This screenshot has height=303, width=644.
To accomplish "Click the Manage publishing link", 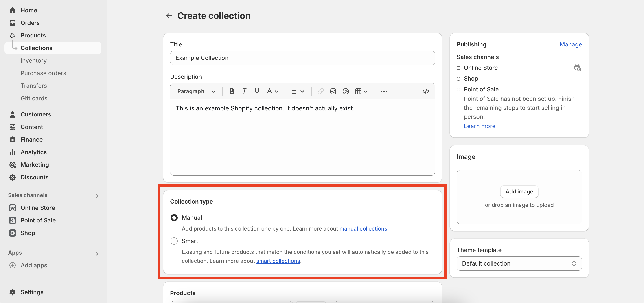I will click(x=570, y=44).
